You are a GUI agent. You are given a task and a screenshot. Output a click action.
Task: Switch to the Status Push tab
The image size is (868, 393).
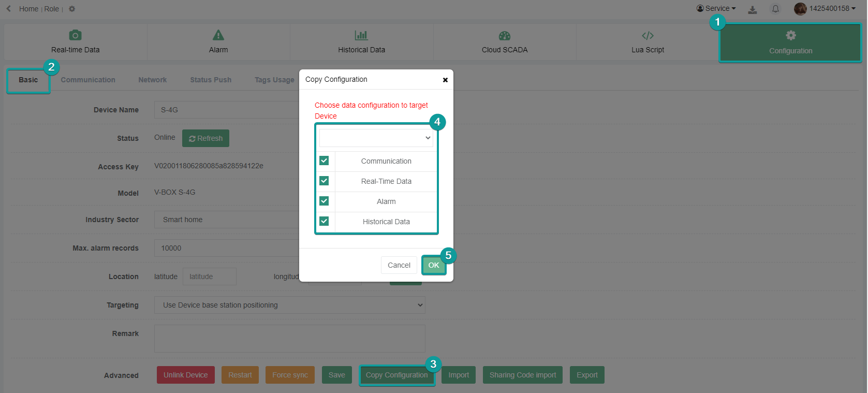(211, 80)
